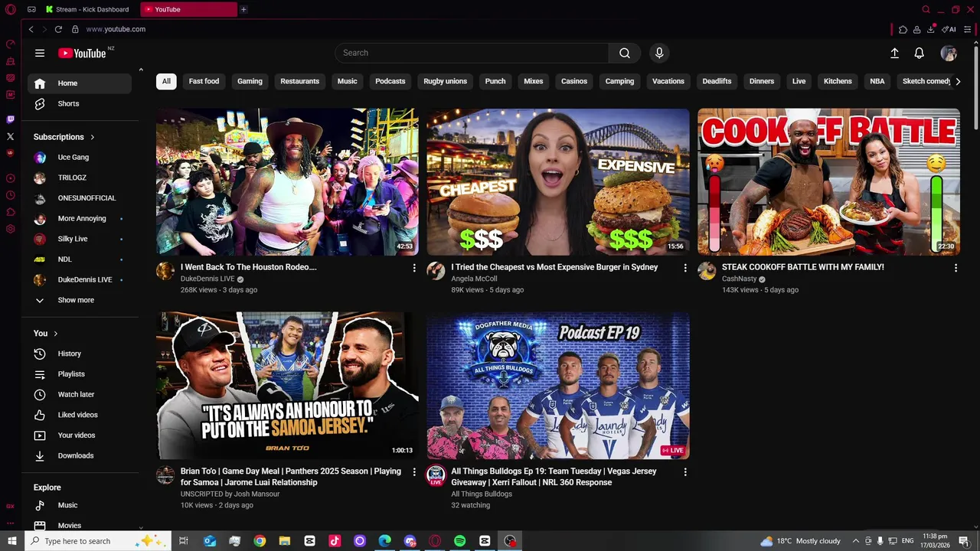Select the Gaming filter chip
Screen dimensions: 980x551
(x=250, y=81)
